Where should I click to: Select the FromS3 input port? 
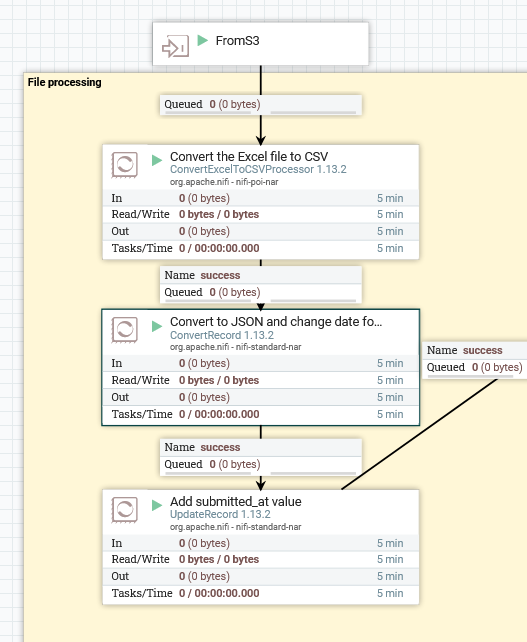260,44
